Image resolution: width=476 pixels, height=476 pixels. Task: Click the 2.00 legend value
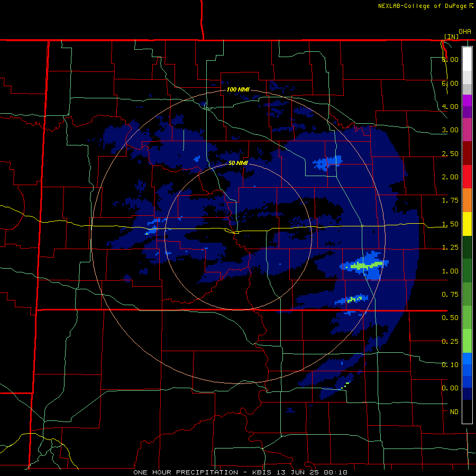pyautogui.click(x=450, y=177)
